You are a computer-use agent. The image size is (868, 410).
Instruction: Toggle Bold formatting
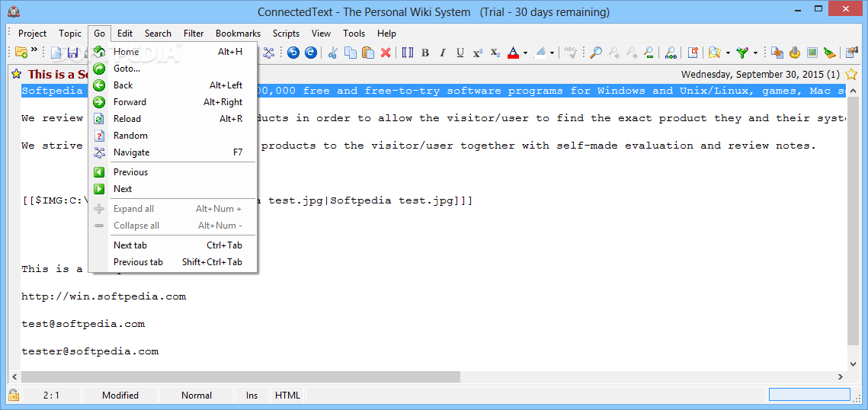click(x=425, y=53)
